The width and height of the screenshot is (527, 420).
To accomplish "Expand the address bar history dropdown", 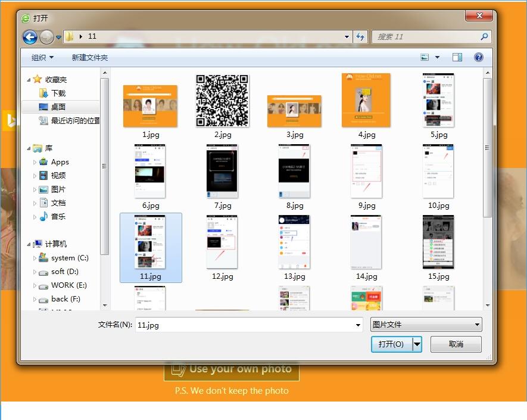I will click(347, 37).
